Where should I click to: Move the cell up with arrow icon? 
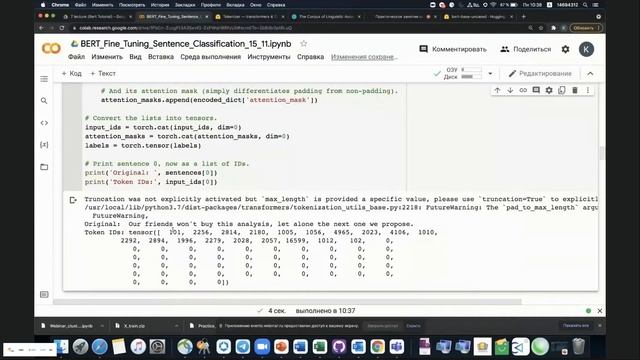click(x=497, y=90)
